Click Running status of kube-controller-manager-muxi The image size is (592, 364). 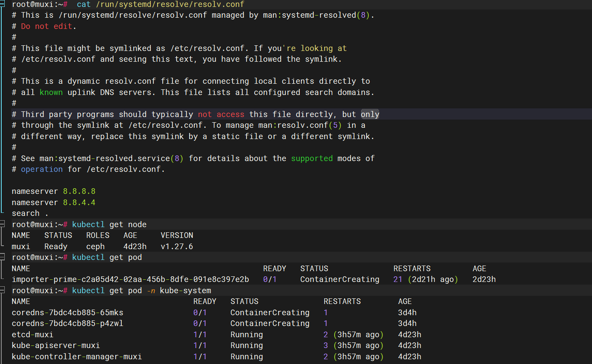(x=247, y=356)
